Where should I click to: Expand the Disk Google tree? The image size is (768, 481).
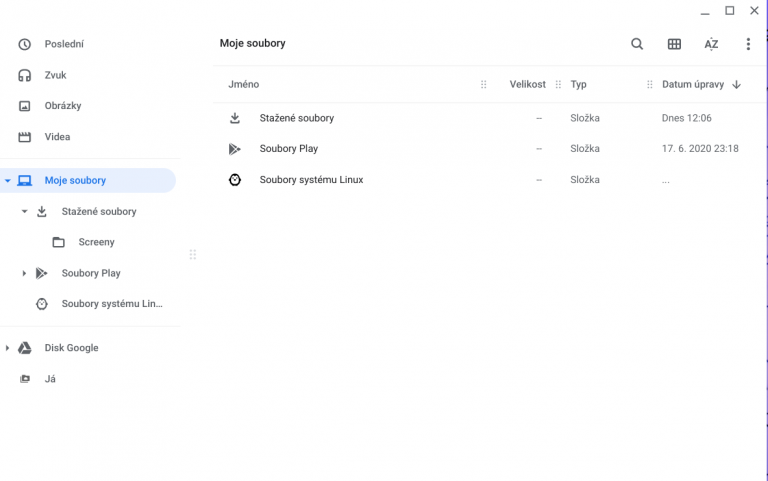click(8, 348)
